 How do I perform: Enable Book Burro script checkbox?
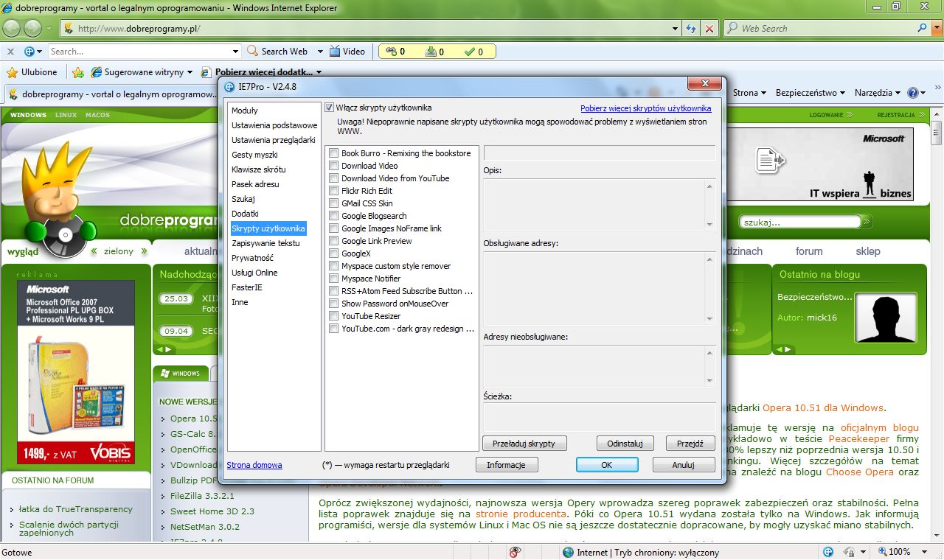(334, 153)
